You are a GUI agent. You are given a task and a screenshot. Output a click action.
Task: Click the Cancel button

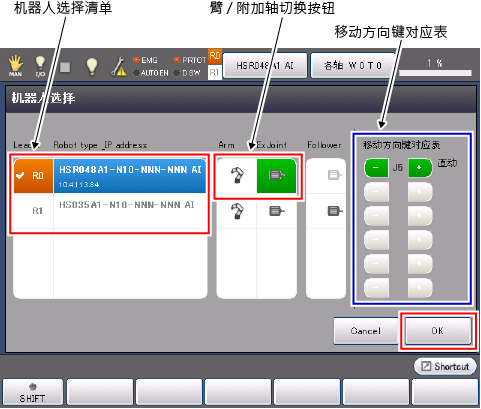coord(366,331)
